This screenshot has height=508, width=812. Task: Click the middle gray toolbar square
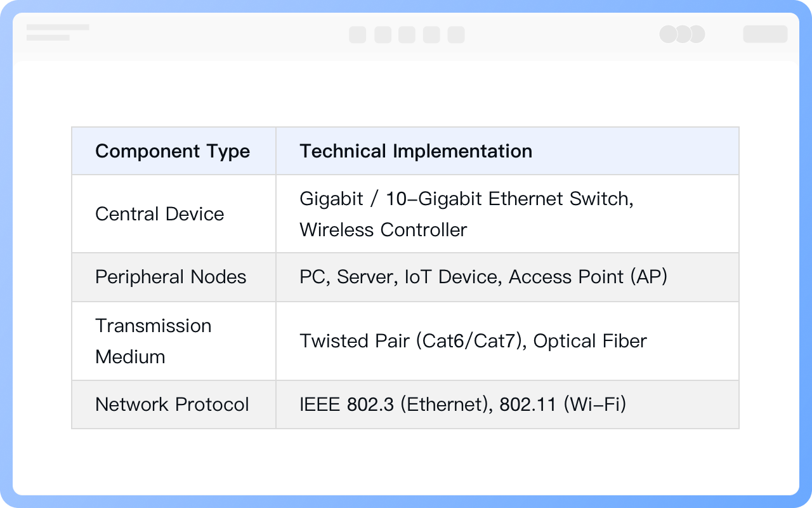pos(407,34)
